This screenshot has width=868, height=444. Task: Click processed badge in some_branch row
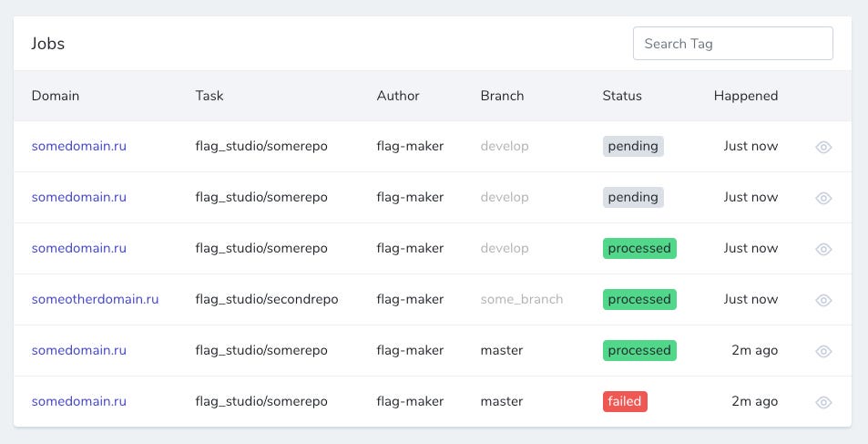point(639,299)
